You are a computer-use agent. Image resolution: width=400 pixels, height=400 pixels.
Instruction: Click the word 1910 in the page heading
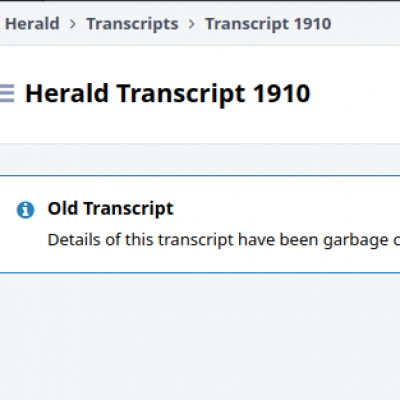(x=282, y=93)
